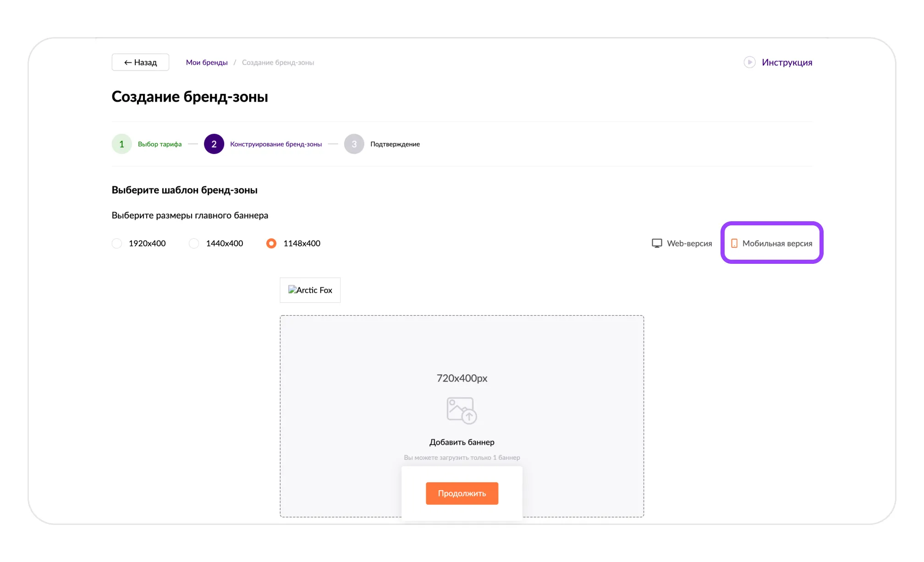Open the Инструкция link text
The height and width of the screenshot is (562, 924).
(x=786, y=62)
